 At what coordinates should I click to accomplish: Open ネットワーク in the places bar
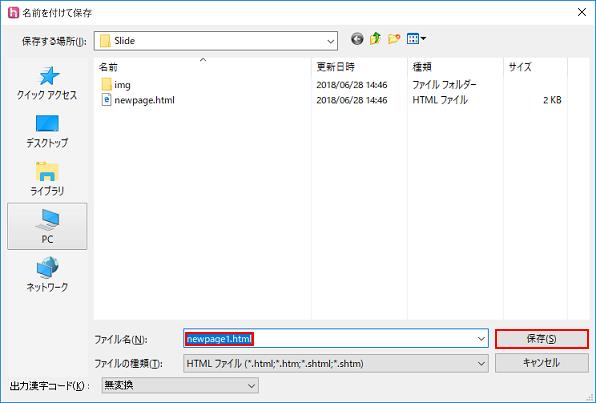pos(47,274)
